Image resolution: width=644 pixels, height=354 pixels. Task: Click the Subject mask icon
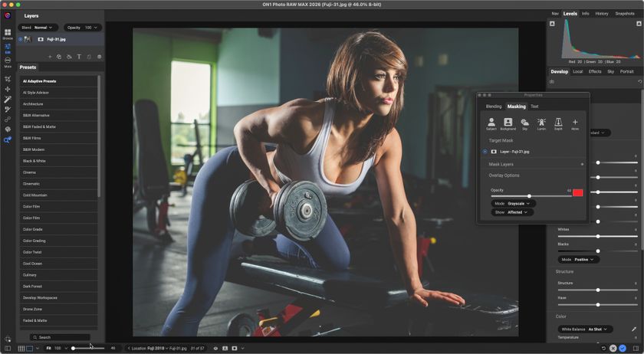click(x=491, y=124)
